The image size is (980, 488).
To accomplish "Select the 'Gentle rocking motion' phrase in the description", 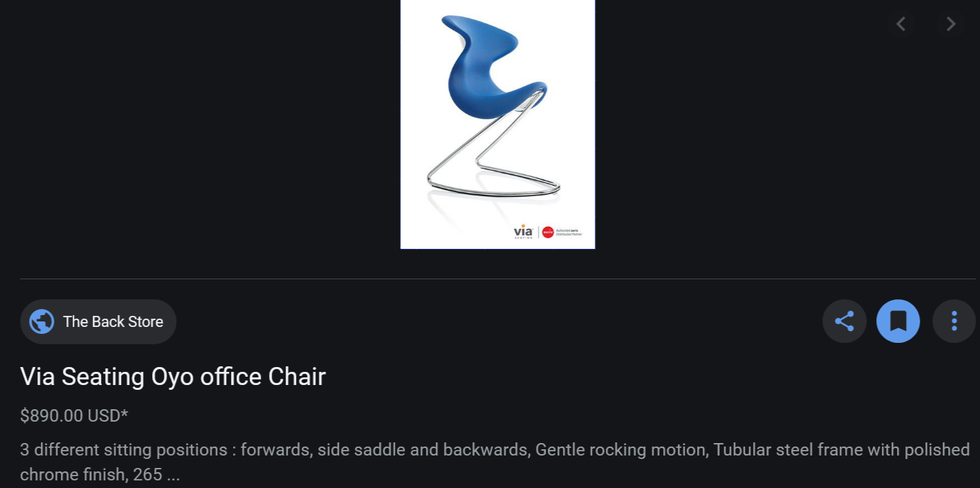I will [622, 450].
